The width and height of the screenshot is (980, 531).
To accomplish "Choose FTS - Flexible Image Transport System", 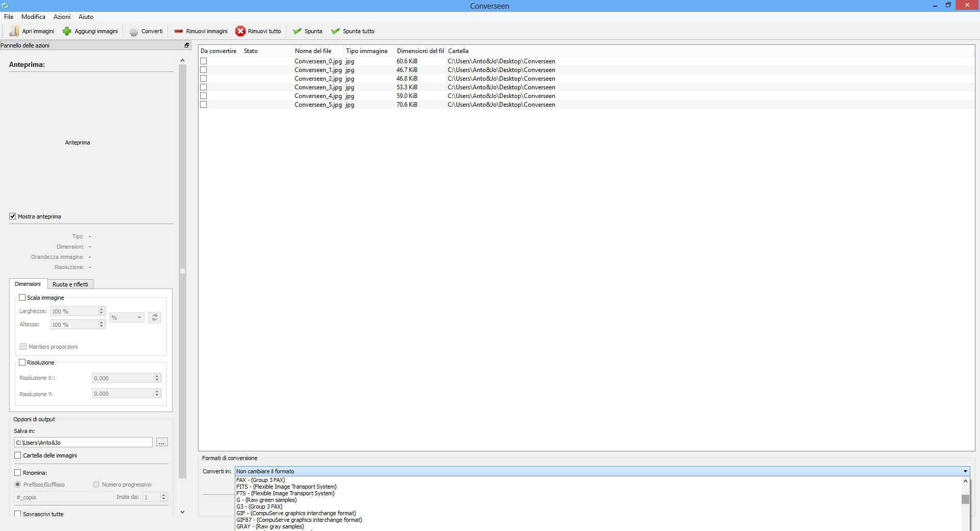I will pos(285,493).
